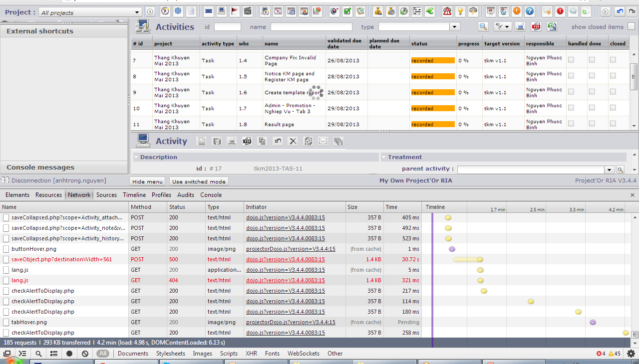
Task: Click the Use switched mode button
Action: [x=199, y=182]
